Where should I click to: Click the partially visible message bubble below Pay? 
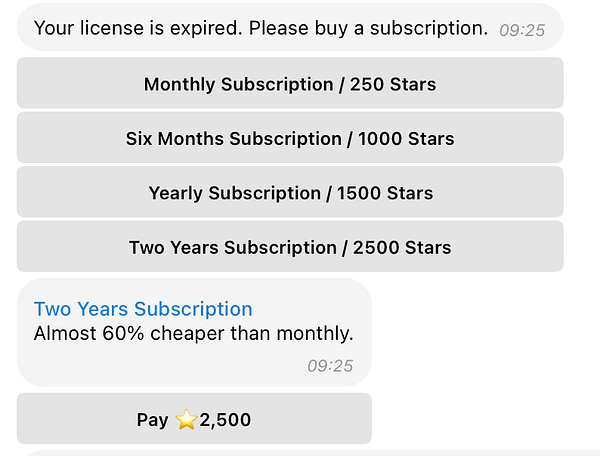(x=300, y=452)
